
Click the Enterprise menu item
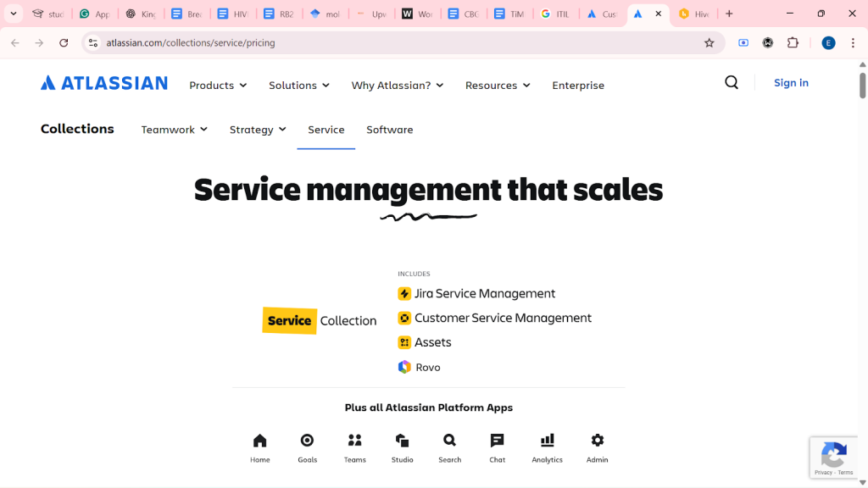[578, 86]
